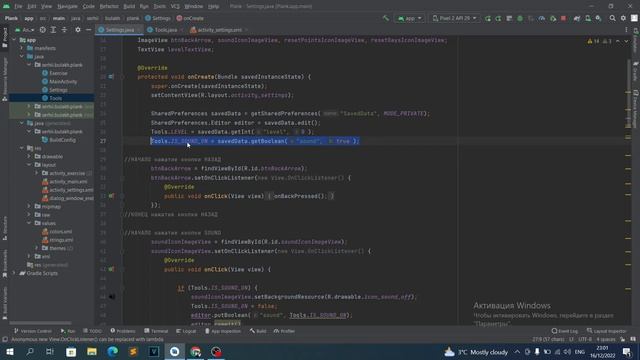Click Select Opened File target icon
640x360 pixels.
pos(42,30)
